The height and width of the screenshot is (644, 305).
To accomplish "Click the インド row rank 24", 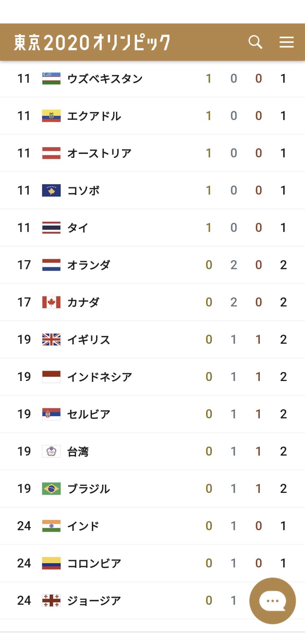I will point(24,526).
